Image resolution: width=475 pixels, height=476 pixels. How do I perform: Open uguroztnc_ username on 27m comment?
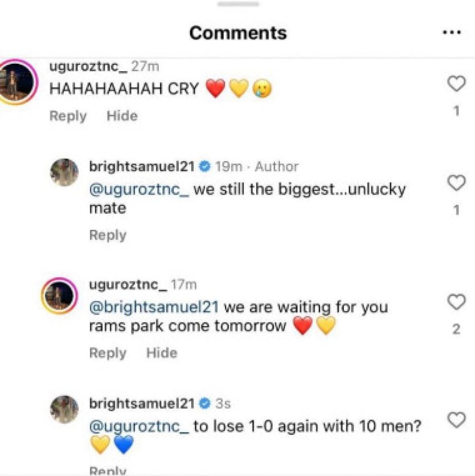tap(88, 66)
